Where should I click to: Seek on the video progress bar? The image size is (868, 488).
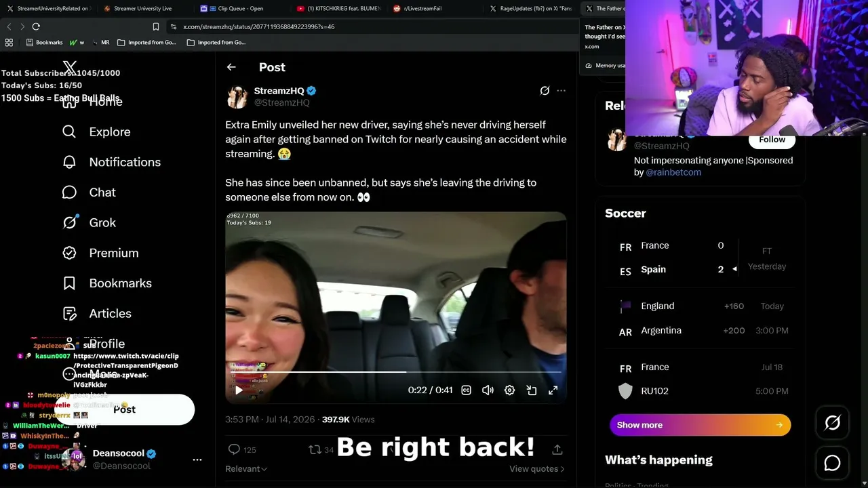[396, 371]
